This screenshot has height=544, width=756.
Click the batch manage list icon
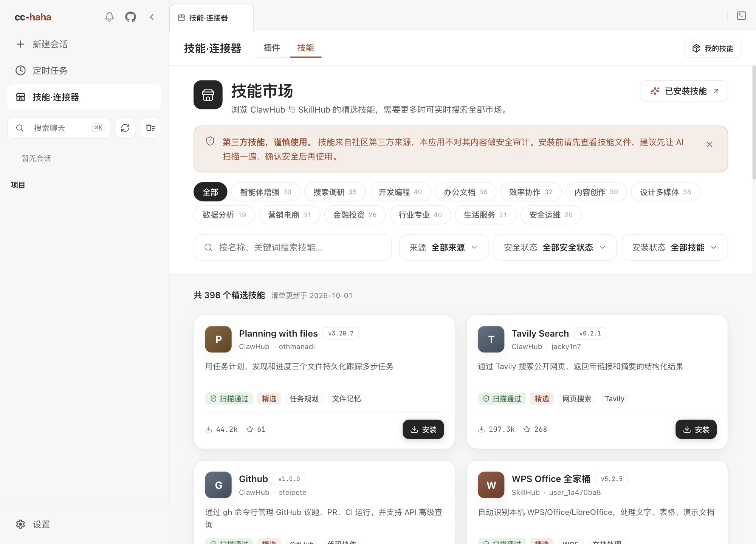[x=150, y=128]
